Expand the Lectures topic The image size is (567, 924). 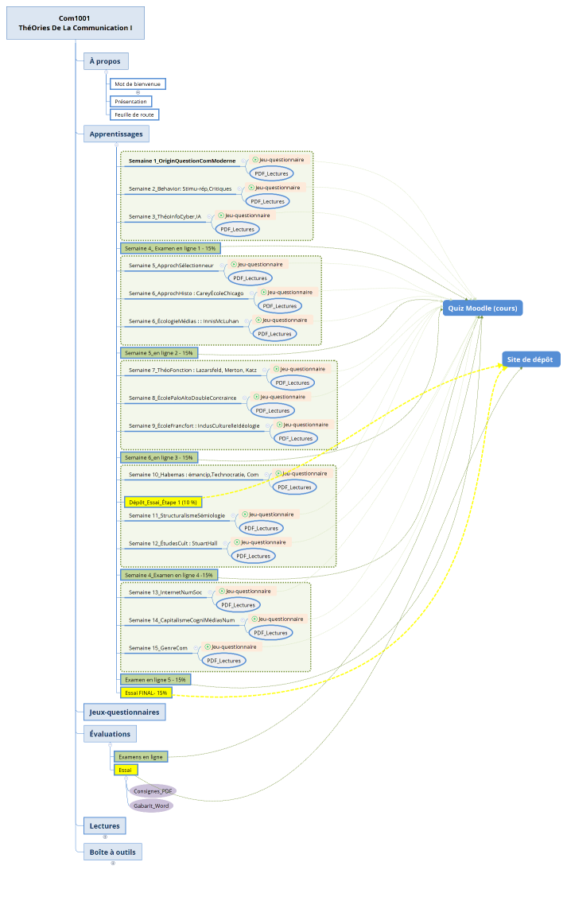click(105, 837)
